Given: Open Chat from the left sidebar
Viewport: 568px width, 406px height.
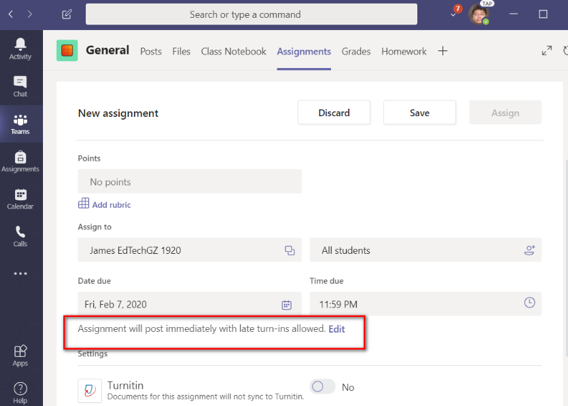Looking at the screenshot, I should pos(20,87).
